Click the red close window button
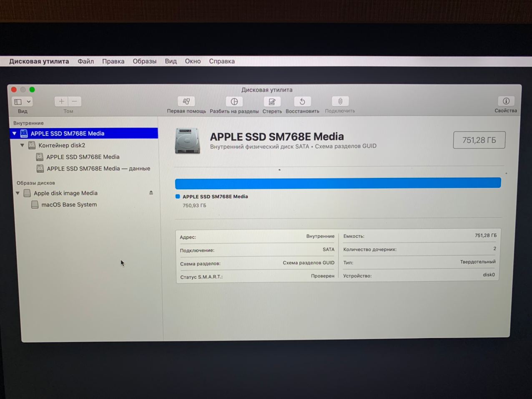The width and height of the screenshot is (532, 399). click(x=14, y=90)
